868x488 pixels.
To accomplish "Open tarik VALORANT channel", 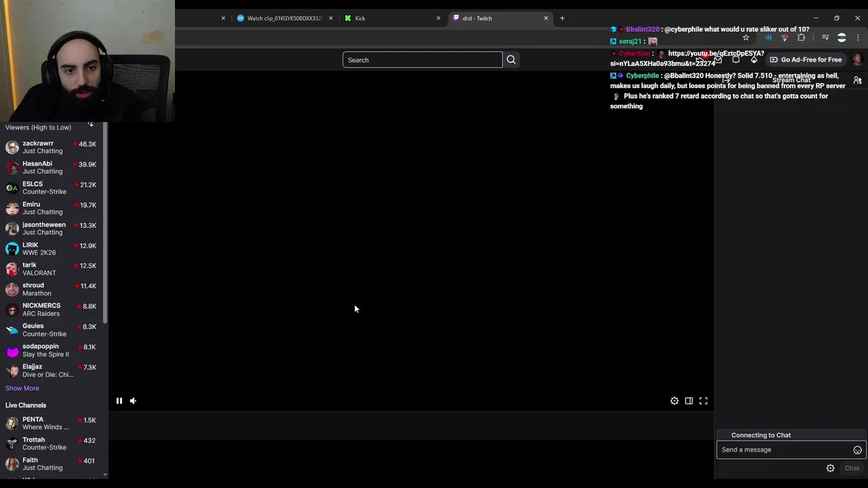I will pyautogui.click(x=52, y=269).
